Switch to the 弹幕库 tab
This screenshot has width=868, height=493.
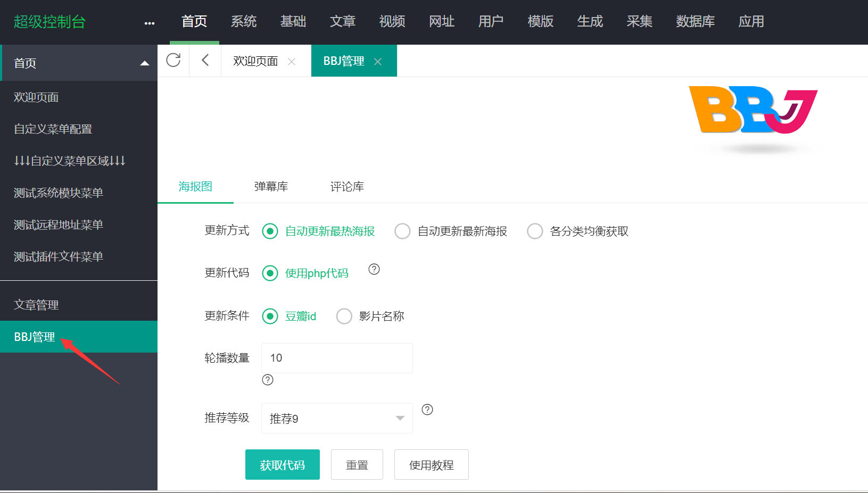coord(271,187)
